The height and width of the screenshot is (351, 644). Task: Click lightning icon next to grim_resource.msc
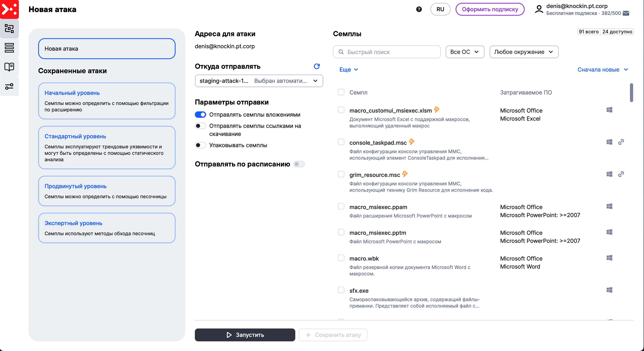pyautogui.click(x=405, y=174)
